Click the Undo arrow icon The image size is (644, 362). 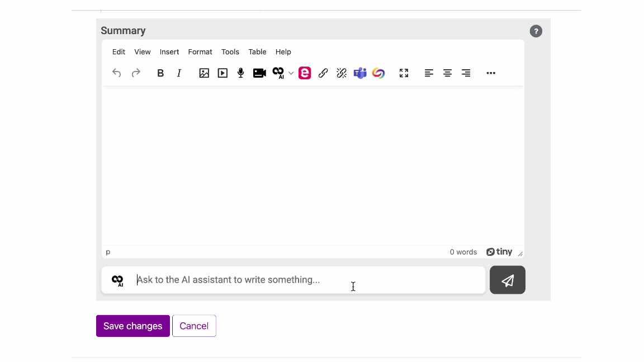pos(116,73)
